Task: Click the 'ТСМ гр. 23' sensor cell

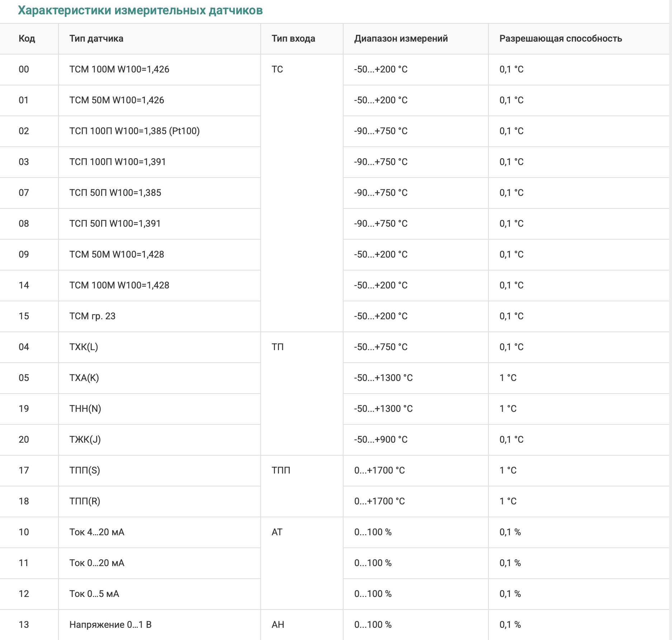Action: point(92,316)
